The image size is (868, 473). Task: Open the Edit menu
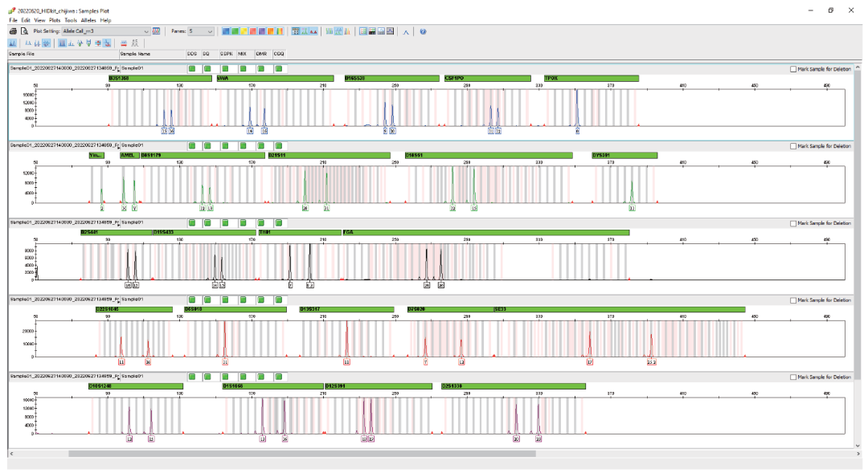(x=26, y=20)
